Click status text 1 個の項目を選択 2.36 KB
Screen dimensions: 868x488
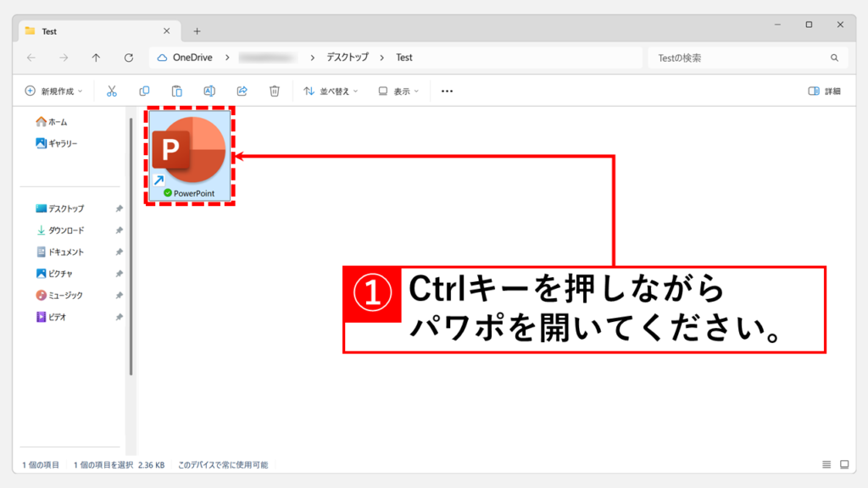pyautogui.click(x=119, y=465)
